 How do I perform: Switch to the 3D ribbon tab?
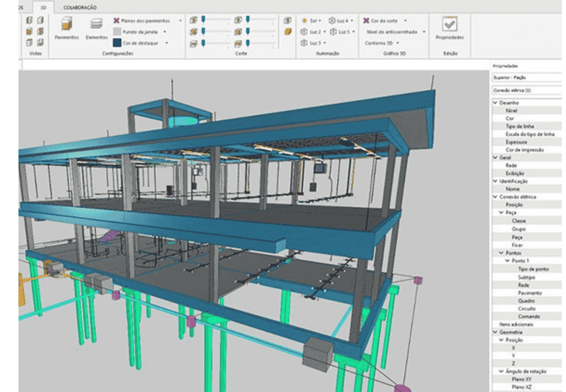click(43, 7)
